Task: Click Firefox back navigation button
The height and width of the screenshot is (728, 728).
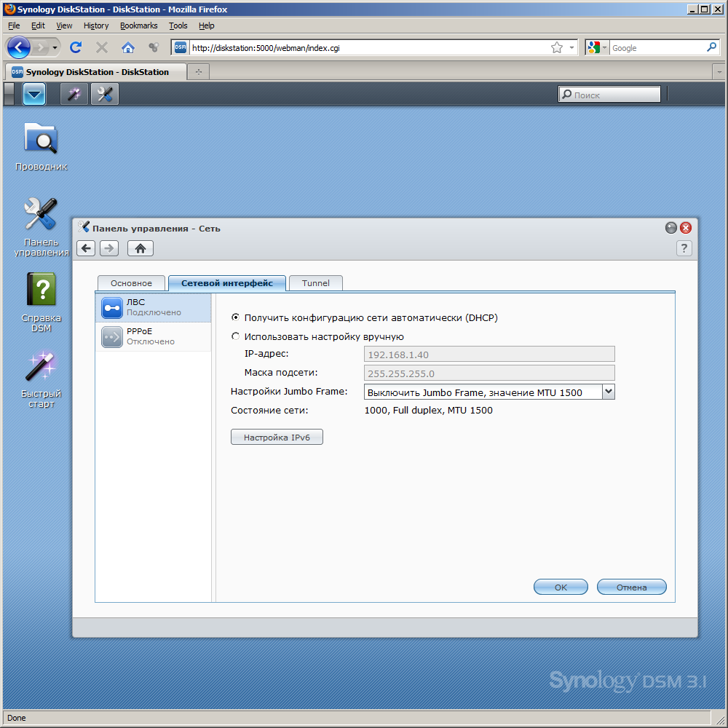Action: click(19, 47)
